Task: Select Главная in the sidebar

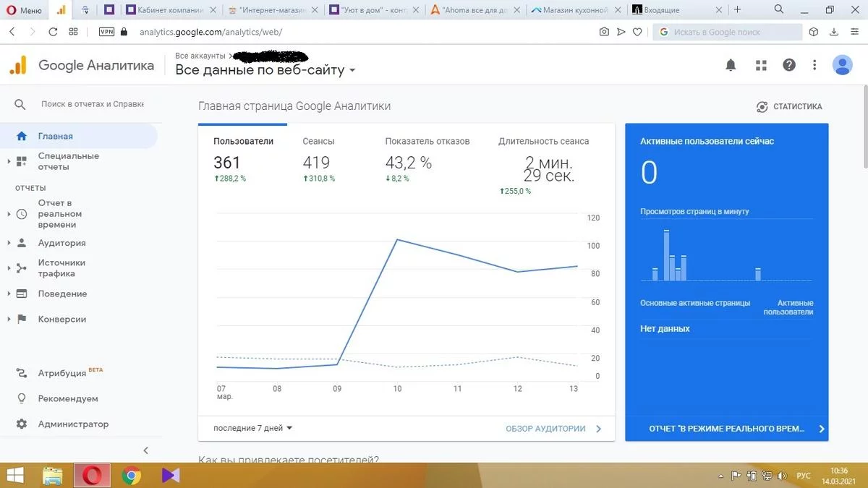Action: (x=79, y=136)
